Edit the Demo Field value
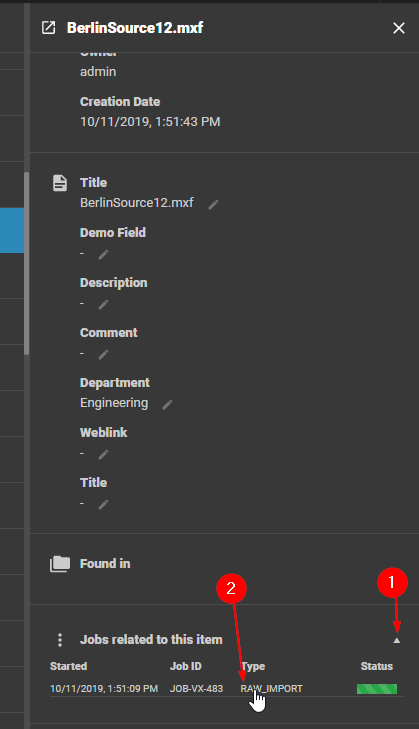This screenshot has width=419, height=729. click(103, 254)
